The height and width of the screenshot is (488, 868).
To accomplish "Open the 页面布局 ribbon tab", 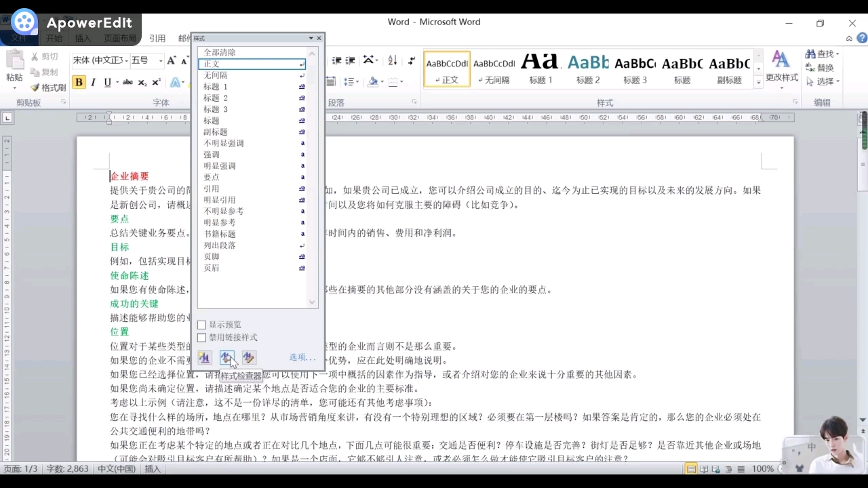I will (x=119, y=38).
